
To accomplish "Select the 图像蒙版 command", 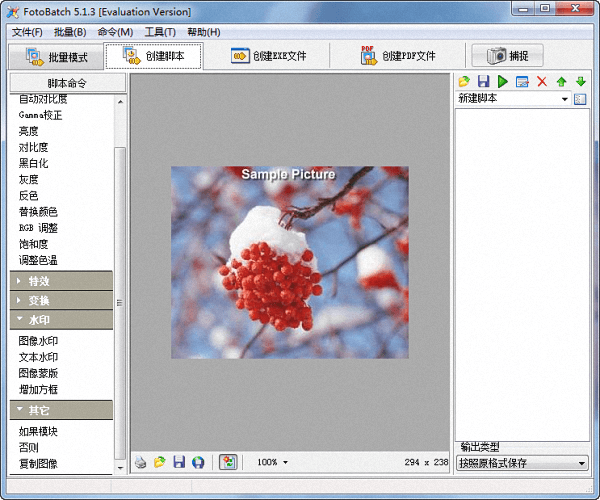I will (x=38, y=373).
